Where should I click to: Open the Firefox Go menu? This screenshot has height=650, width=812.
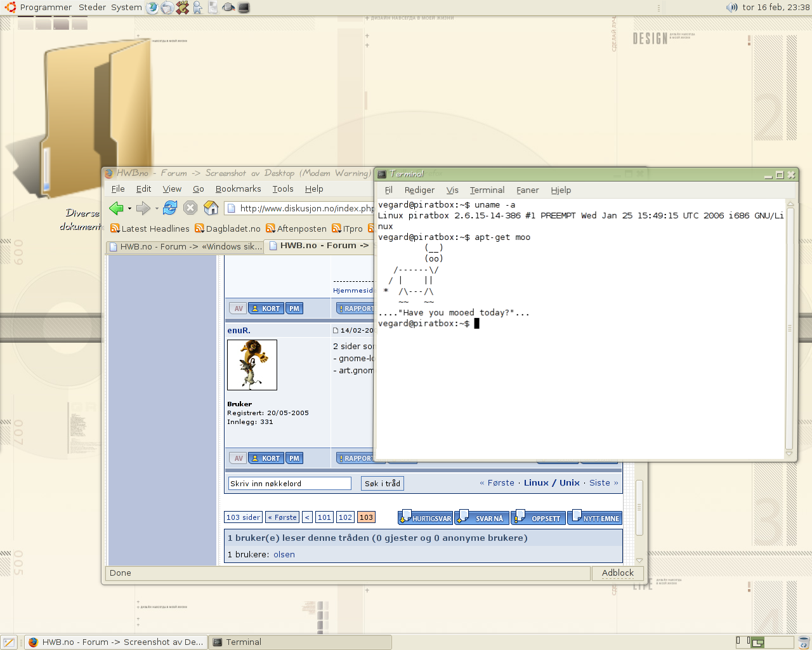coord(199,189)
